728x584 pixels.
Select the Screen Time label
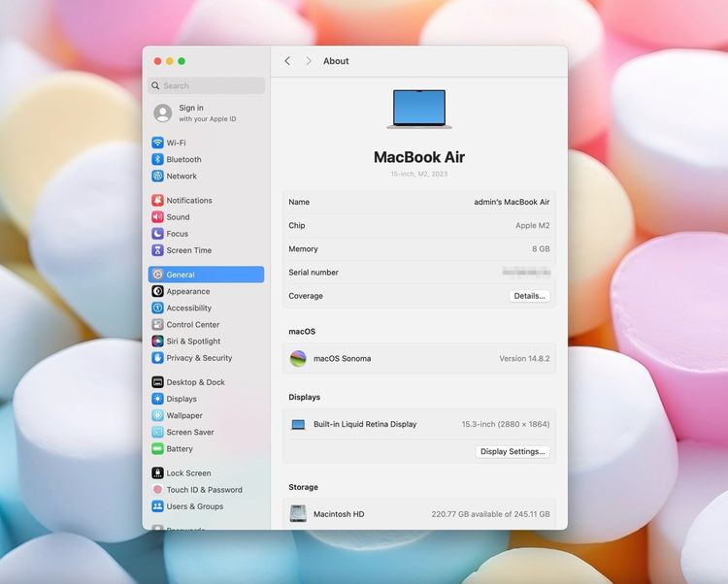coord(189,250)
